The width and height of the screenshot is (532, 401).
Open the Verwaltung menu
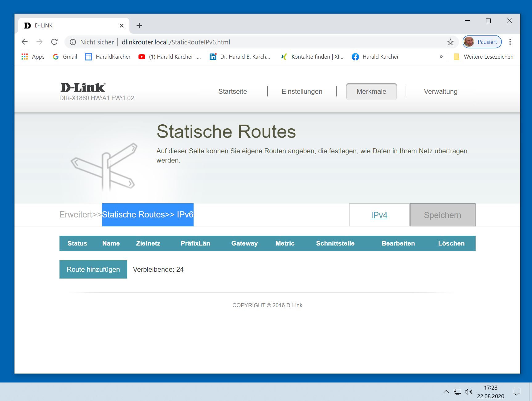point(441,91)
